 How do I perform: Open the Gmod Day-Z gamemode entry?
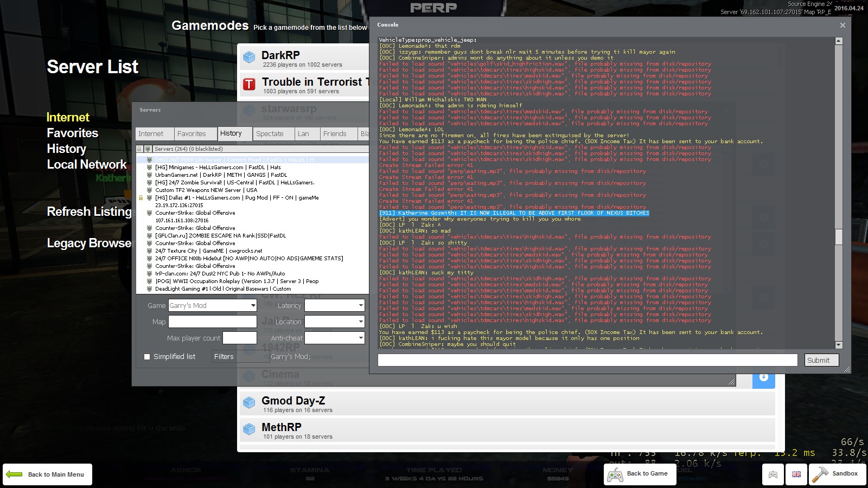point(507,403)
